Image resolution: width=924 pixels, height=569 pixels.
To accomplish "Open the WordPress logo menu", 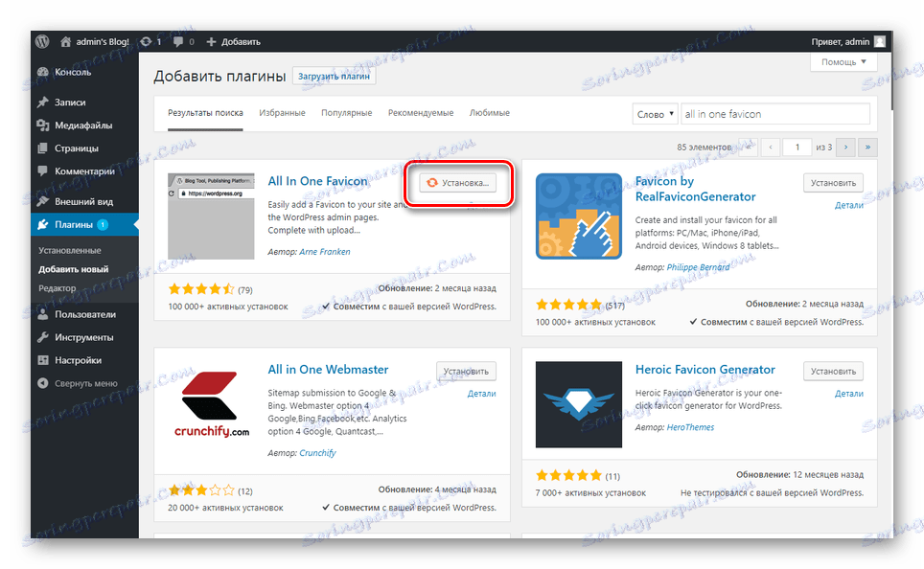I will click(x=42, y=42).
